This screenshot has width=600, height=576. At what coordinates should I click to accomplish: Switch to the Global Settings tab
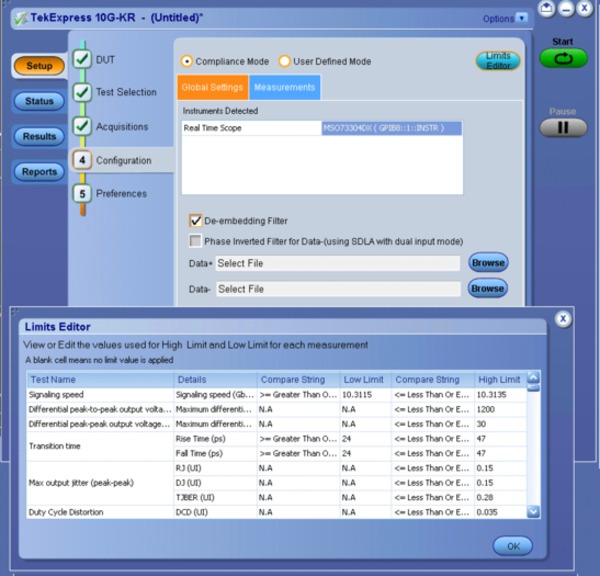pos(212,87)
